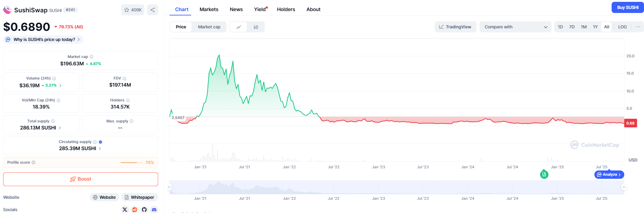Open the Reddit social link
Screen dimensions: 644x213
(135, 210)
